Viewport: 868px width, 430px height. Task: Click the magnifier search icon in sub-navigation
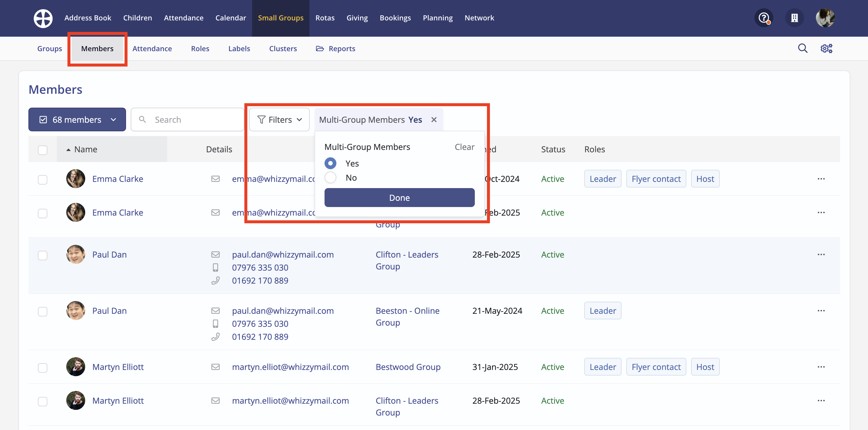tap(803, 49)
